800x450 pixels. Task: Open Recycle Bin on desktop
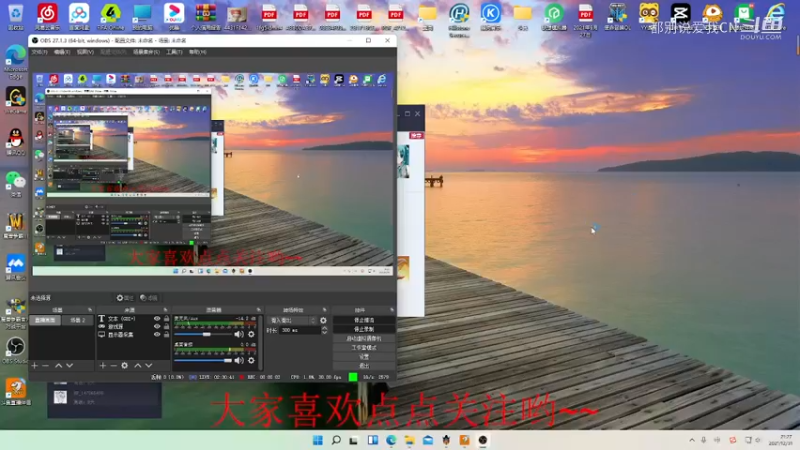[15, 16]
